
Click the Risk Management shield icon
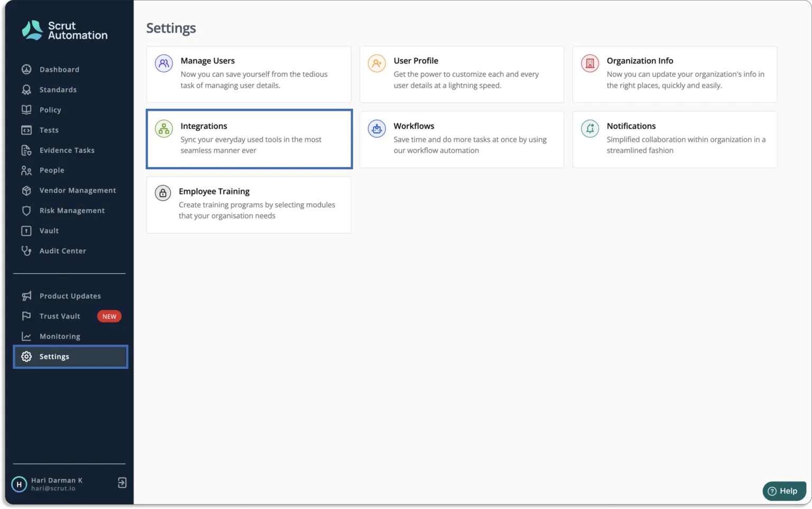(26, 210)
